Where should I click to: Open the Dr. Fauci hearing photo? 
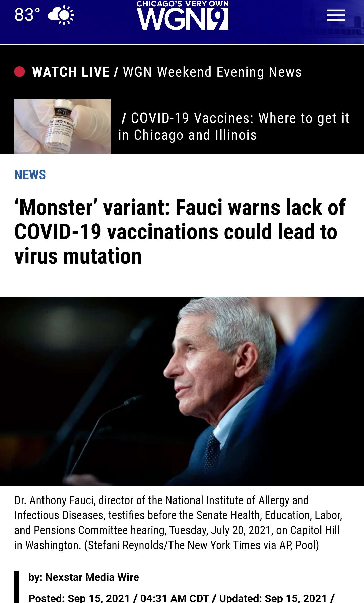pyautogui.click(x=182, y=391)
